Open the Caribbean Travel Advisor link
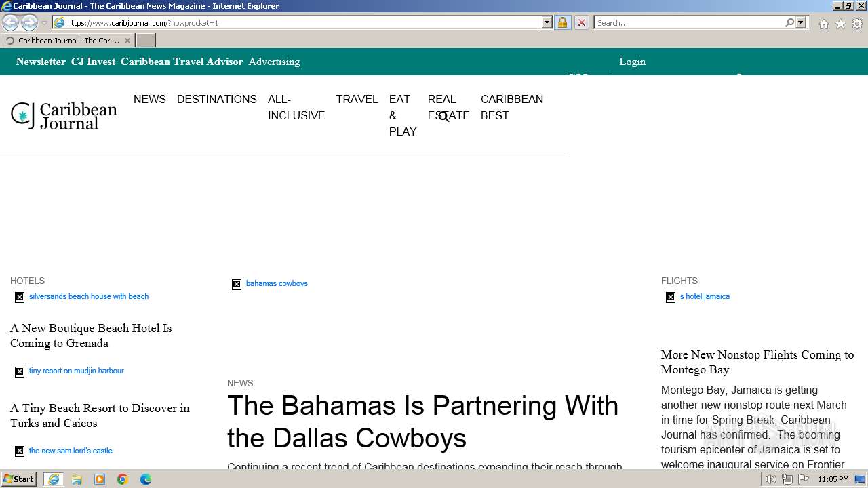Screen dimensions: 868x488 [x=182, y=62]
